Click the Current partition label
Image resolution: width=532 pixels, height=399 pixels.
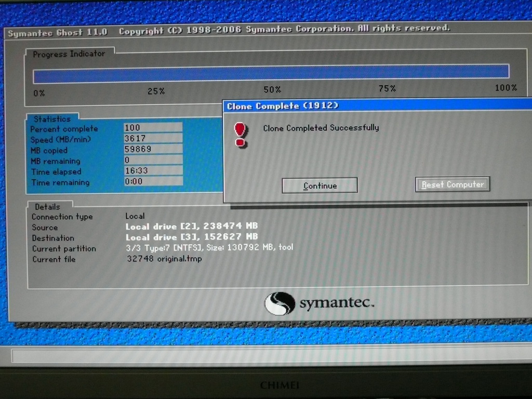coord(64,249)
